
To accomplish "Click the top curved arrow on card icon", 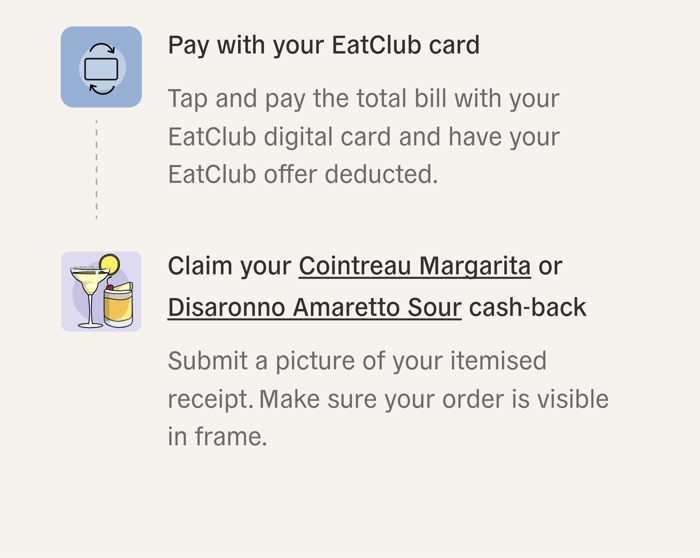I will [101, 50].
